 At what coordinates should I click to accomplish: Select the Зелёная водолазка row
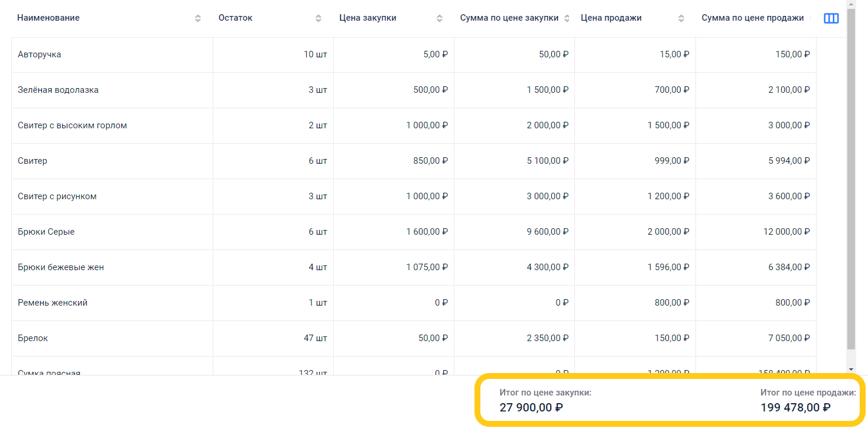pos(414,90)
